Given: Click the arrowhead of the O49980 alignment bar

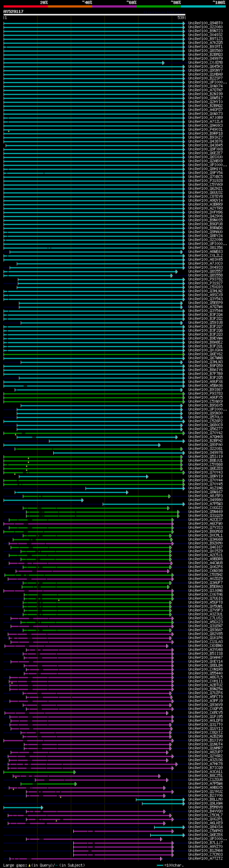Looking at the screenshot, I should (x=82, y=500).
